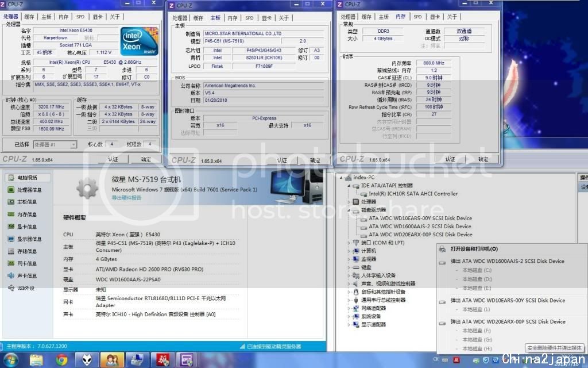Image resolution: width=588 pixels, height=368 pixels.
Task: Click the two-people taskbar icon
Action: [112, 360]
